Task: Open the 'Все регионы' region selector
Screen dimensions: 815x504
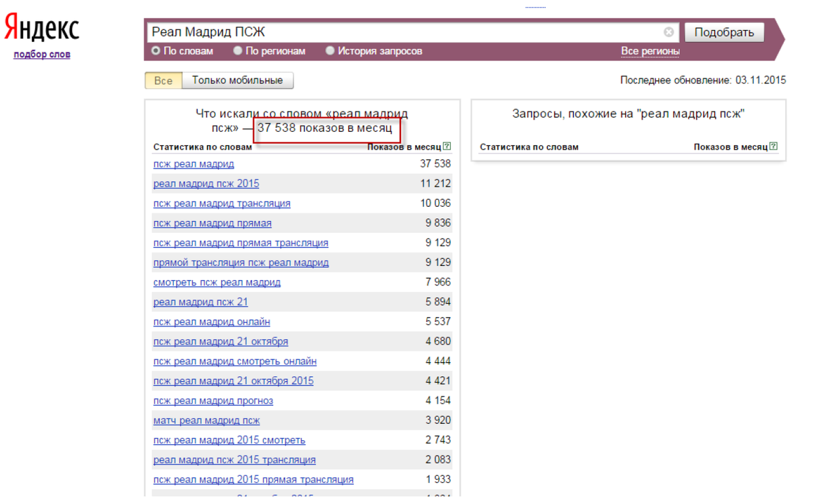Action: coord(650,51)
